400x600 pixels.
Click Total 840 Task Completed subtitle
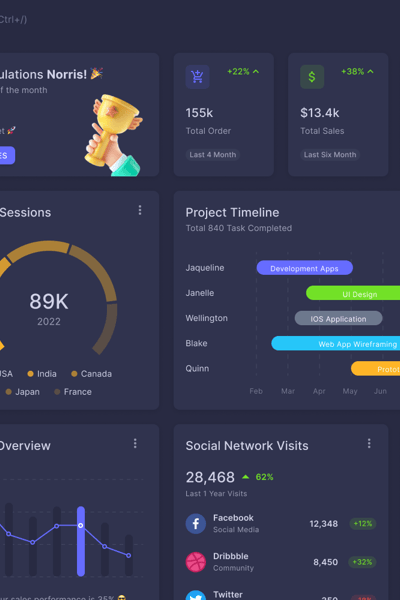tap(239, 228)
